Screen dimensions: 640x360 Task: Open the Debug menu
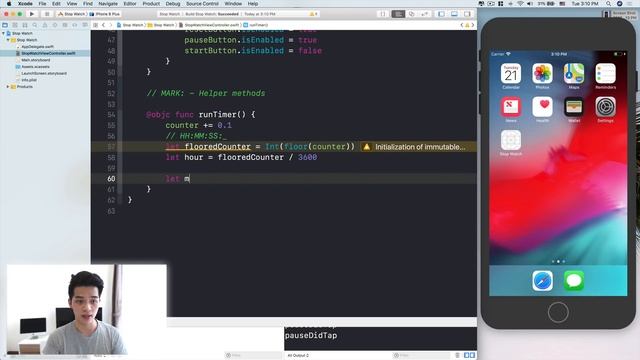tap(173, 4)
